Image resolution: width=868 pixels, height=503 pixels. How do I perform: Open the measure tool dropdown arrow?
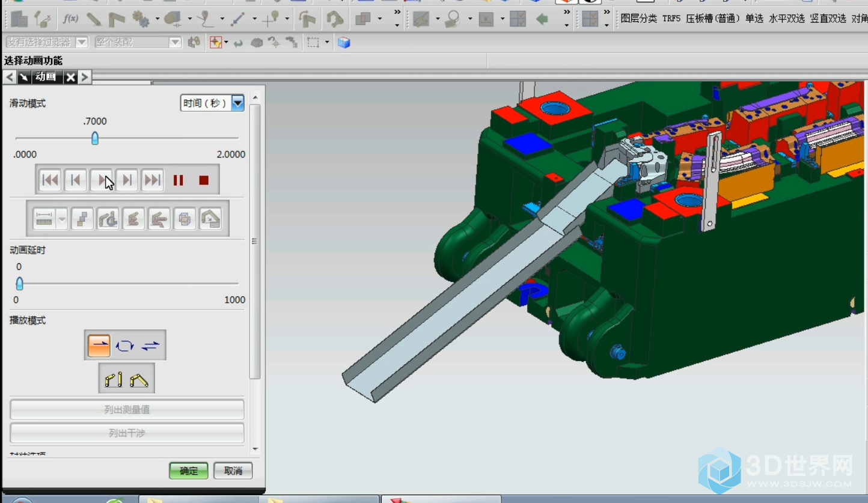(62, 219)
